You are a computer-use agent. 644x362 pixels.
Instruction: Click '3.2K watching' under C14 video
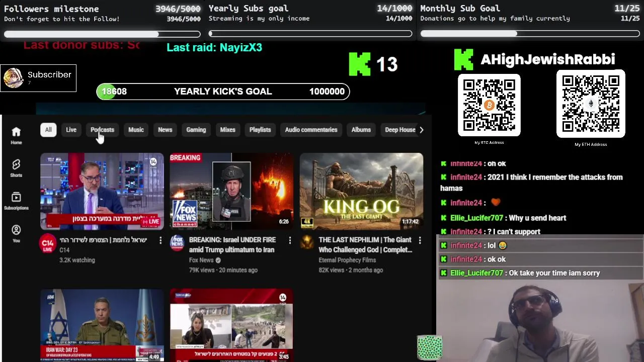coord(77,260)
